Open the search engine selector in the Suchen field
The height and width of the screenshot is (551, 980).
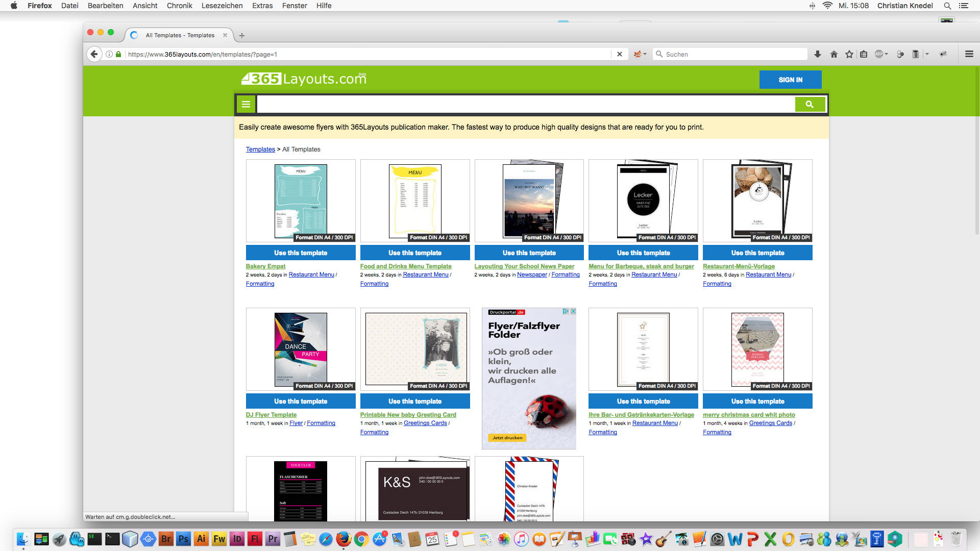[660, 54]
